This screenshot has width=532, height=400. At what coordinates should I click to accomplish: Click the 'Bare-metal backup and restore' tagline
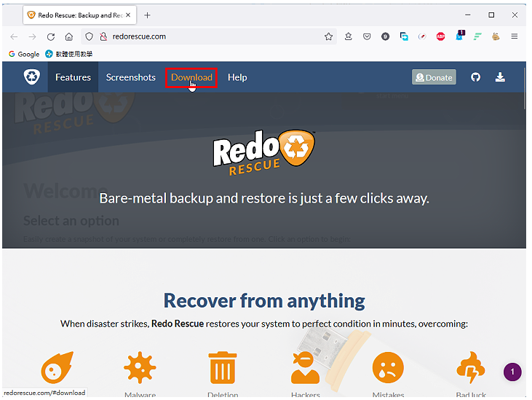[264, 198]
